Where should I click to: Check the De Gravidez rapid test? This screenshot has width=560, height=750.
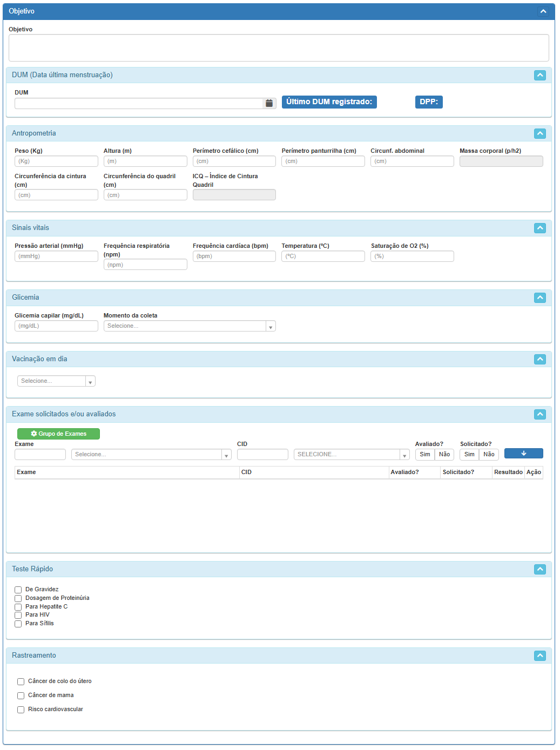click(18, 590)
